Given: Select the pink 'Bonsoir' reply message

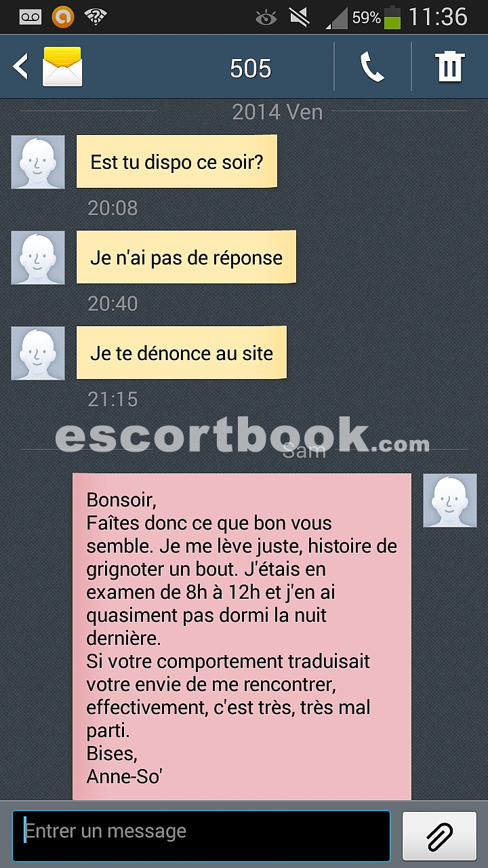Looking at the screenshot, I should click(x=242, y=637).
